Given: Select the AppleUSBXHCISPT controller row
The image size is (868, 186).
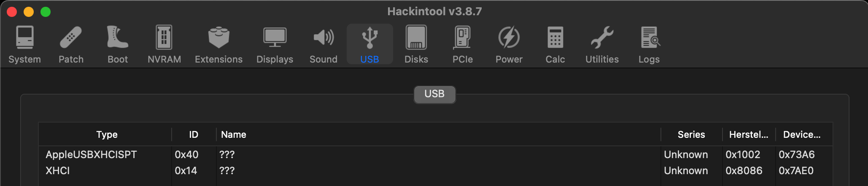Looking at the screenshot, I should [91, 155].
